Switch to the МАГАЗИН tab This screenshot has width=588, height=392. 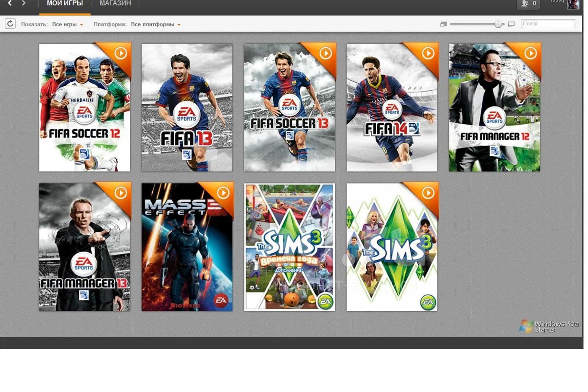coord(115,4)
